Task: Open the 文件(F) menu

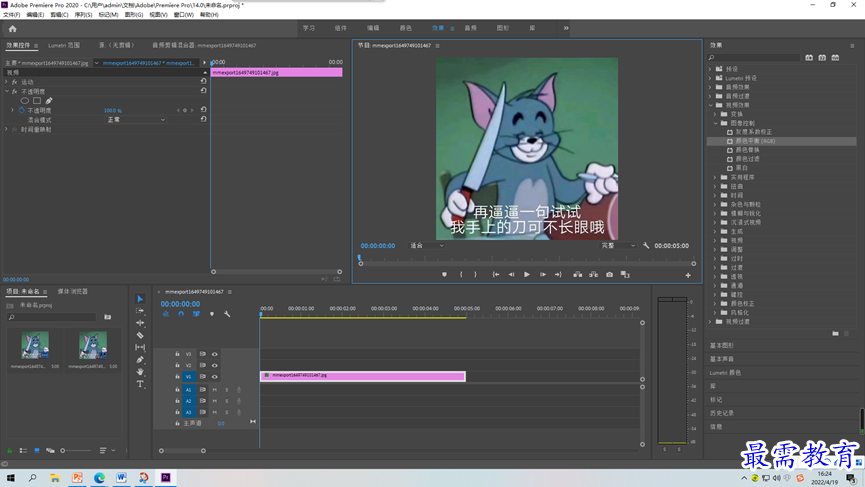Action: [11, 15]
